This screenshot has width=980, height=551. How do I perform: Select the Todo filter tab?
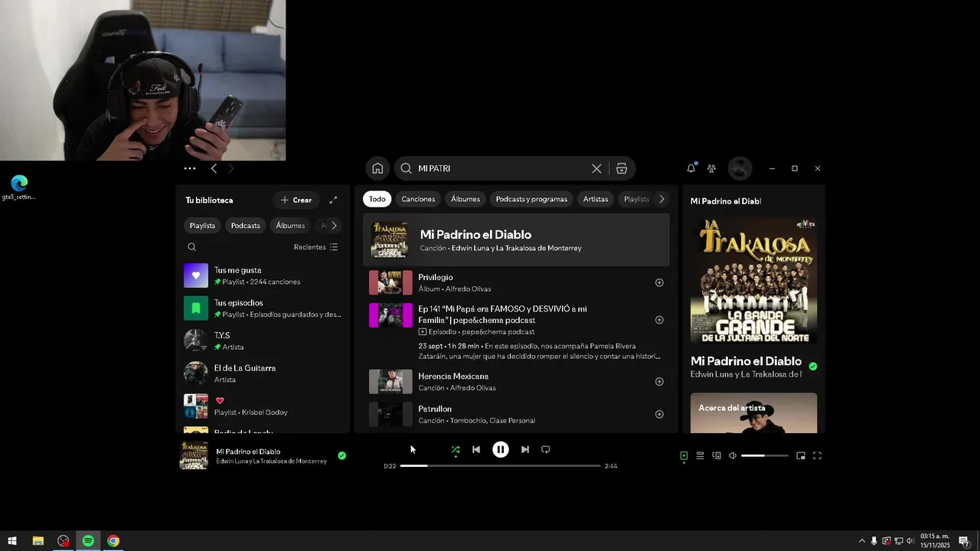(377, 199)
